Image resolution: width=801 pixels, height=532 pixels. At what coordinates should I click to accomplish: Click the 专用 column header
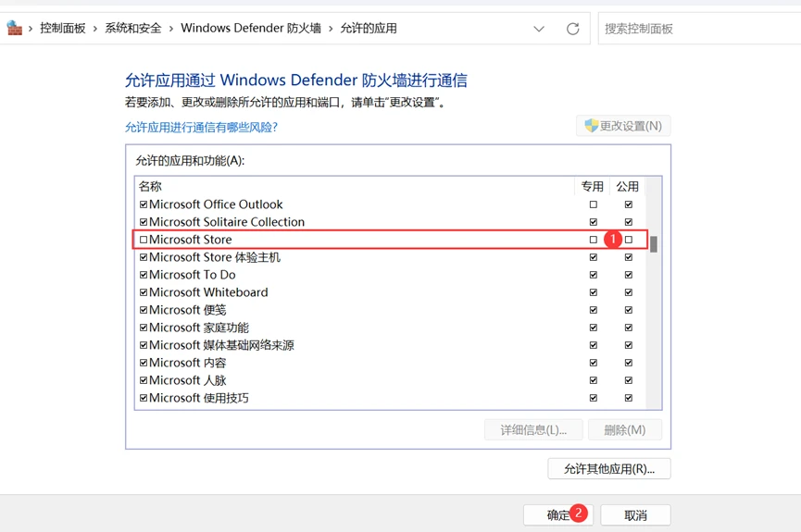pos(593,186)
